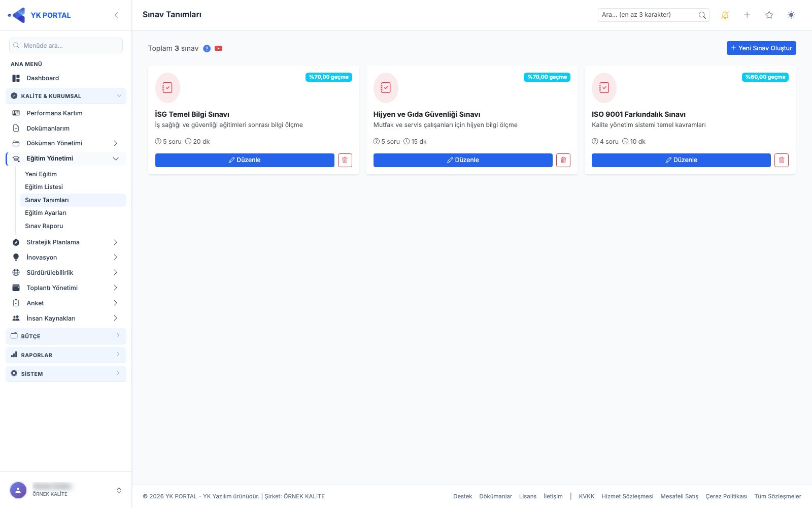Expand Doküman Yönetimi submenu
This screenshot has height=508, width=812.
pyautogui.click(x=66, y=143)
